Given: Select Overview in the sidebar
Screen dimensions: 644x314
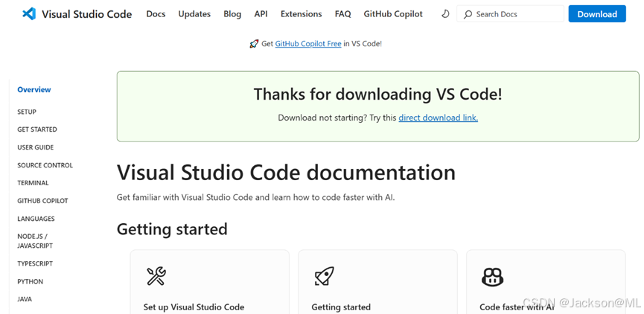Looking at the screenshot, I should (x=34, y=89).
